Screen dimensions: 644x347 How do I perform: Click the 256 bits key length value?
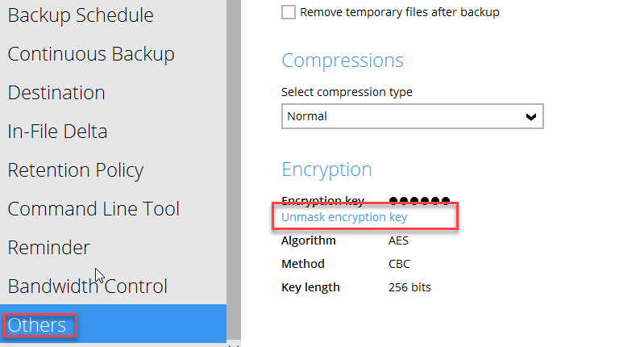click(x=409, y=287)
